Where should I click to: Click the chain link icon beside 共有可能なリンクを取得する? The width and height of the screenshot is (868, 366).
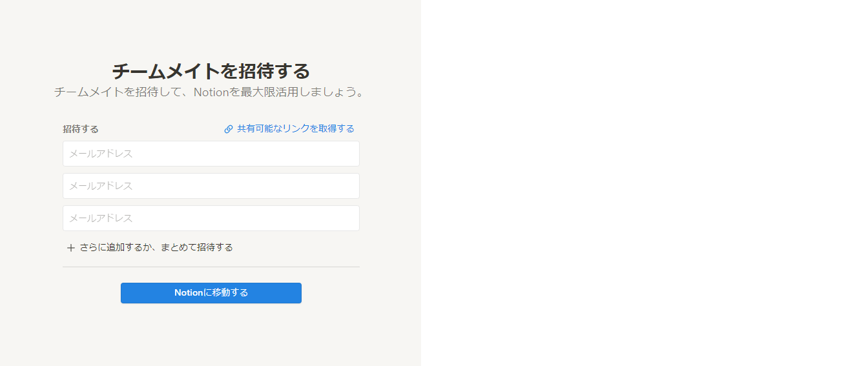pyautogui.click(x=228, y=129)
